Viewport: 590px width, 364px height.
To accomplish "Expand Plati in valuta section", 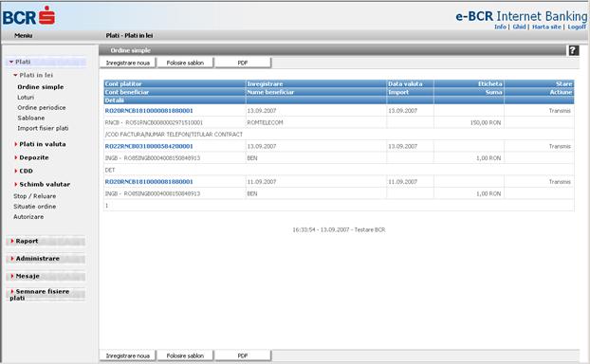I will 40,144.
